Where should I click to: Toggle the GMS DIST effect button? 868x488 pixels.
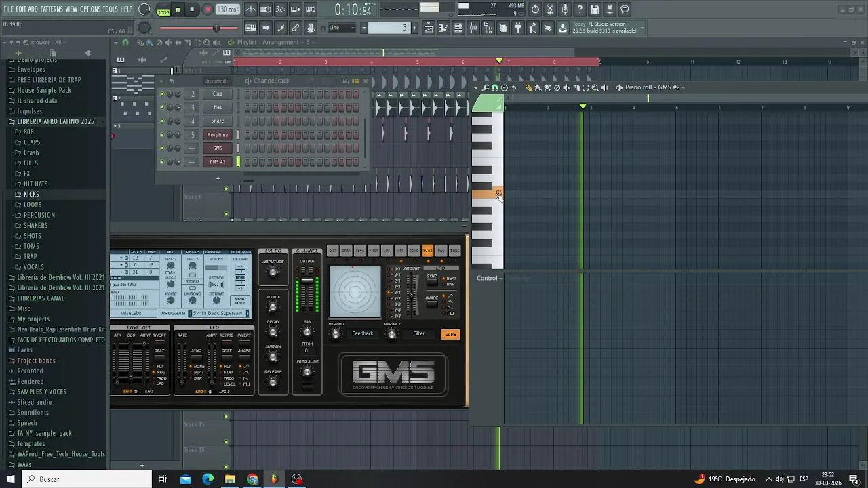click(x=332, y=251)
